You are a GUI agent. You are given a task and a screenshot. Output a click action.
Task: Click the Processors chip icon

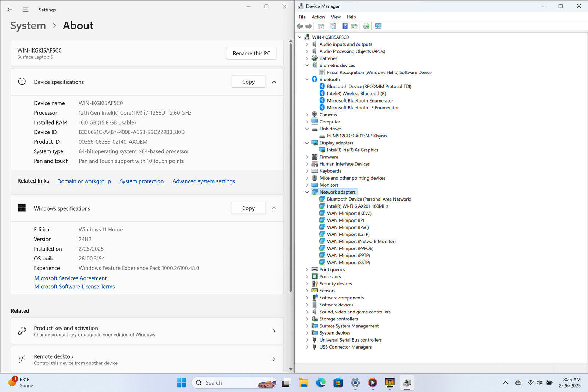coord(315,277)
